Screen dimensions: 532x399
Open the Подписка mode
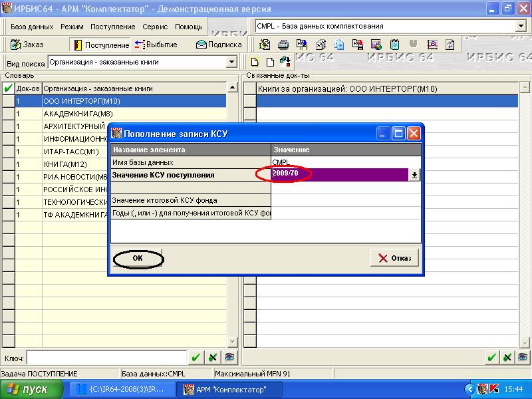pyautogui.click(x=218, y=45)
